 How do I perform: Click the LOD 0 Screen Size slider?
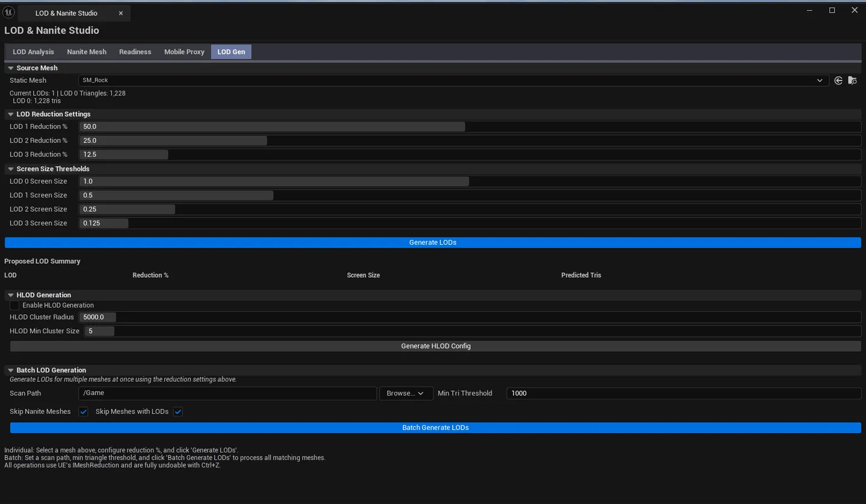coord(470,182)
